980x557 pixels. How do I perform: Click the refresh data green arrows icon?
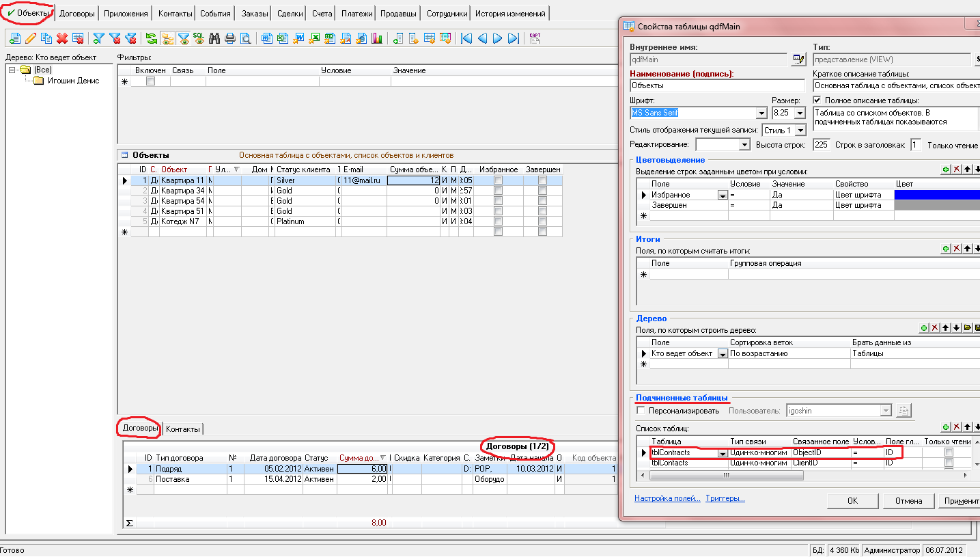tap(152, 38)
